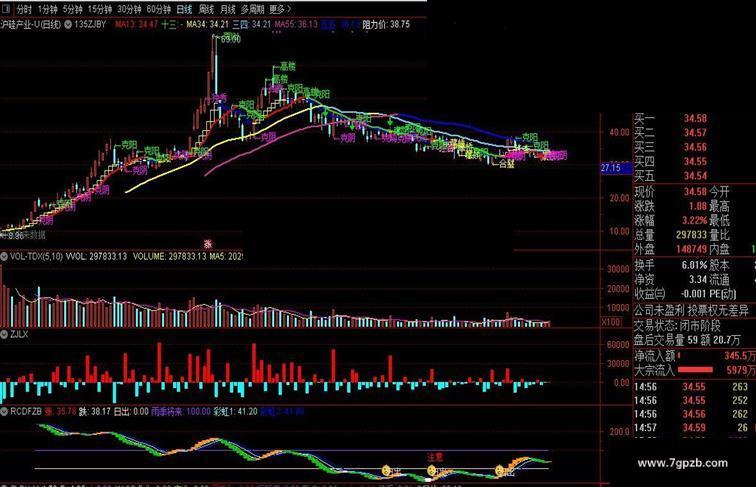
Task: Click the last smiley signal icon in RCDFZB
Action: click(x=500, y=470)
